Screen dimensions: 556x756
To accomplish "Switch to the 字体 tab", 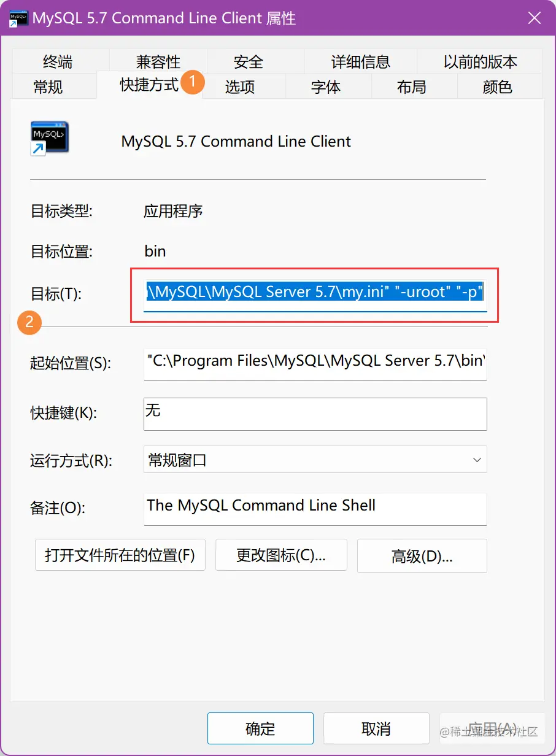I will [x=325, y=87].
